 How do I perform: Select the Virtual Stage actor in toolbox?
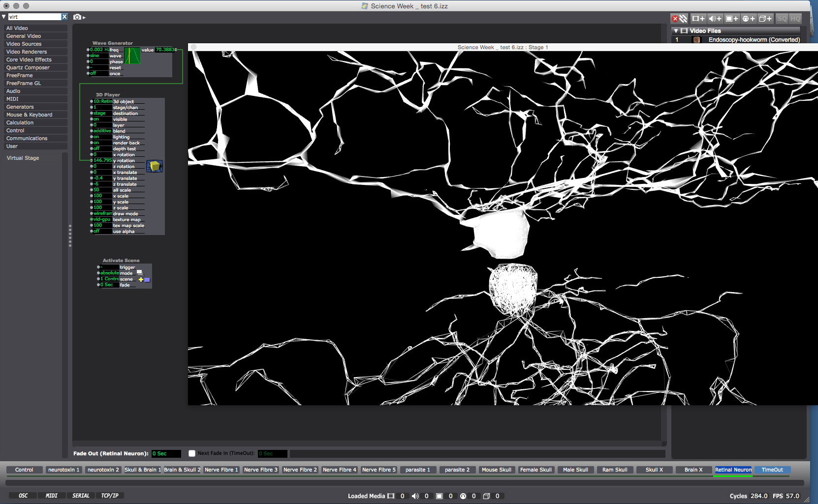pos(23,158)
